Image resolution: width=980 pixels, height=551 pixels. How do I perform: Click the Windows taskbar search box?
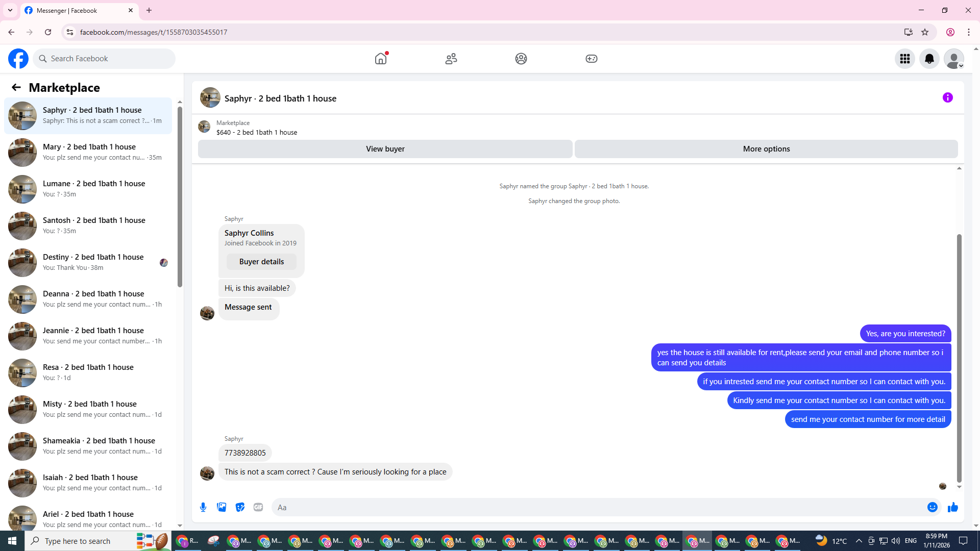(97, 541)
